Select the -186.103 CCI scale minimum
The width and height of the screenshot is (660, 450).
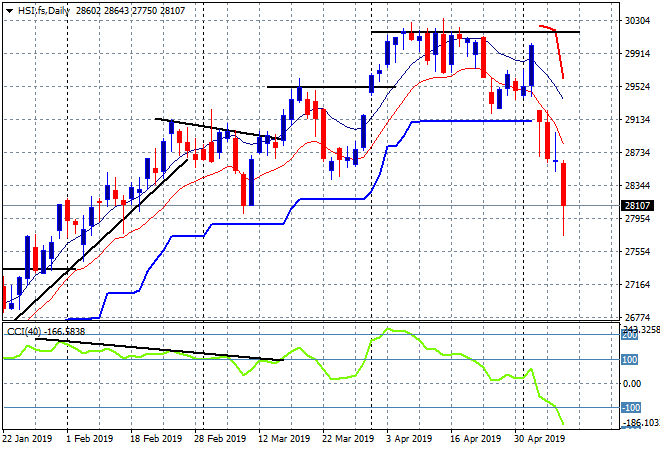(x=641, y=423)
